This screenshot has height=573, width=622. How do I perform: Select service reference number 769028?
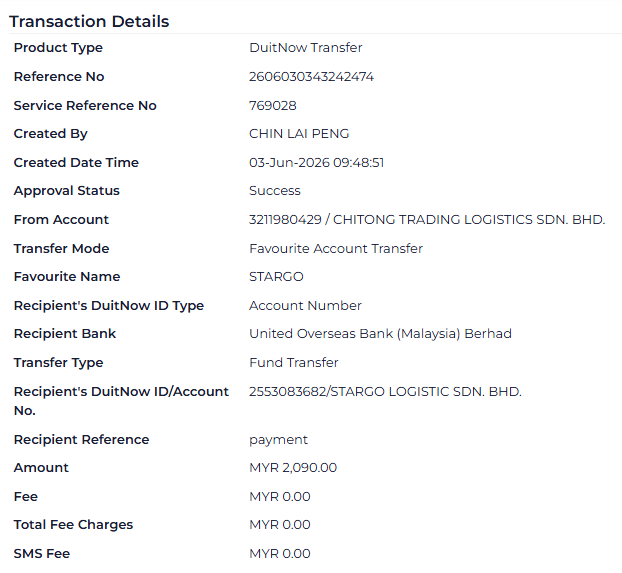point(273,106)
